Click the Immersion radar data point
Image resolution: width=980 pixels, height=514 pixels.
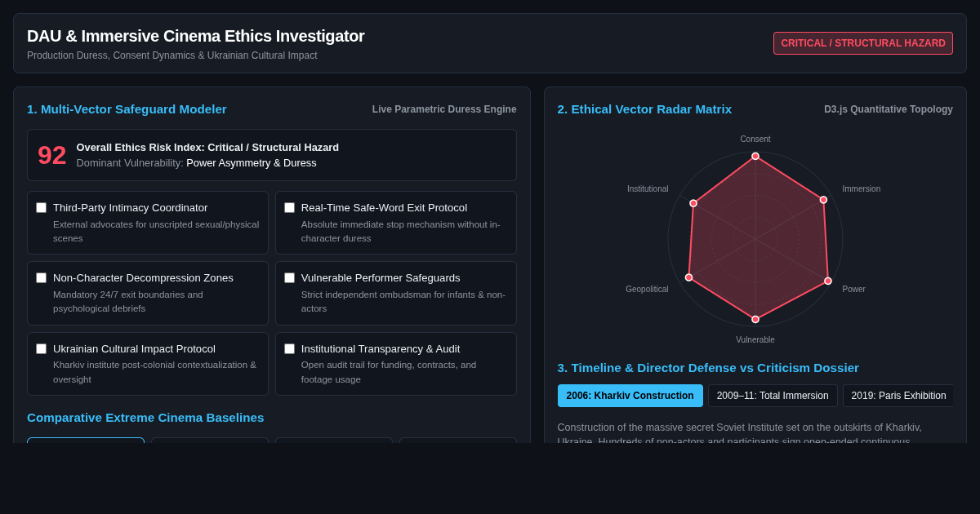point(823,200)
